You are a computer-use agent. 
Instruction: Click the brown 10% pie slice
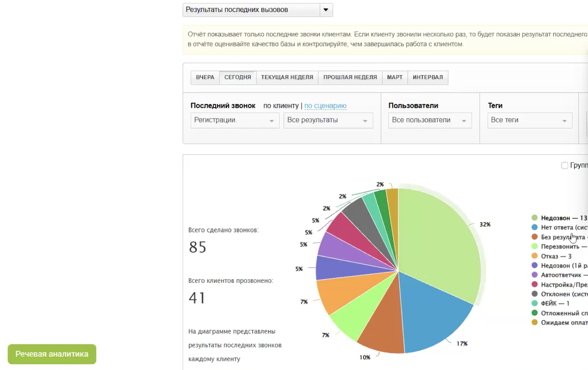tap(384, 324)
